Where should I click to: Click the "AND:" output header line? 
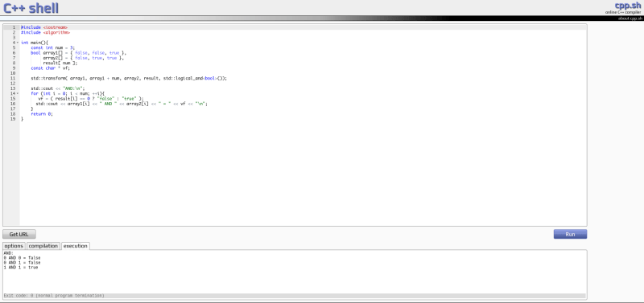[8, 253]
